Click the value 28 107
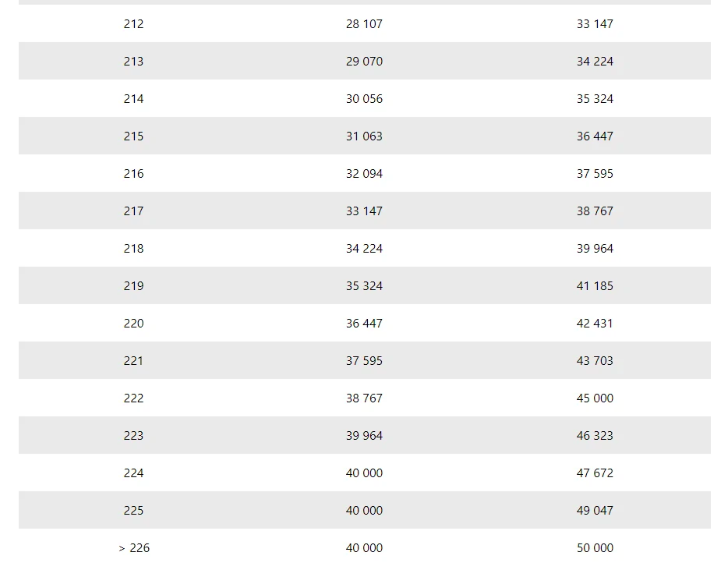The width and height of the screenshot is (728, 577). 364,23
